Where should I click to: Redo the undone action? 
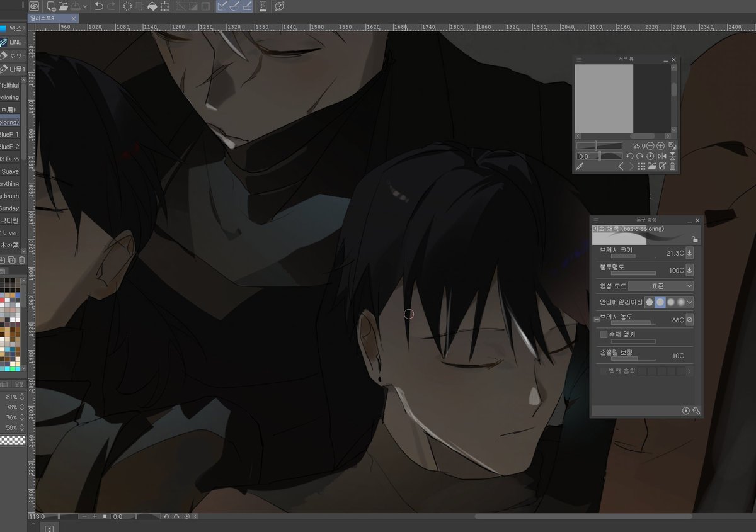pyautogui.click(x=112, y=6)
